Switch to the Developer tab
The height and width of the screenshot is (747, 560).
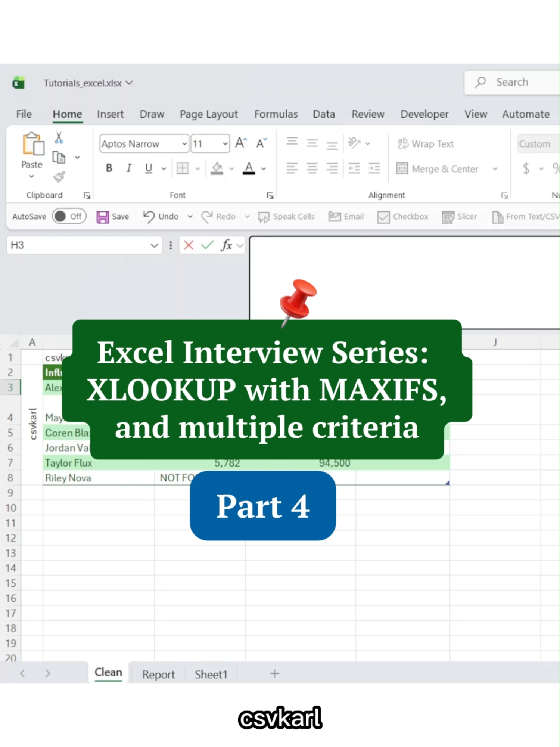[x=424, y=114]
